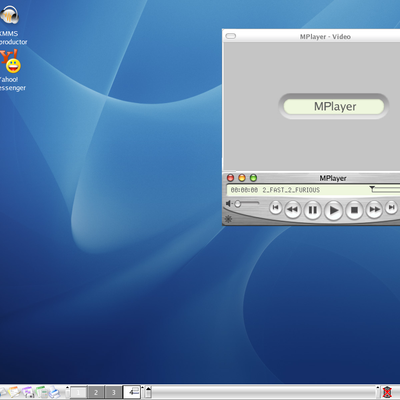The height and width of the screenshot is (400, 400).
Task: Rewind the video in MPlayer
Action: tap(293, 209)
